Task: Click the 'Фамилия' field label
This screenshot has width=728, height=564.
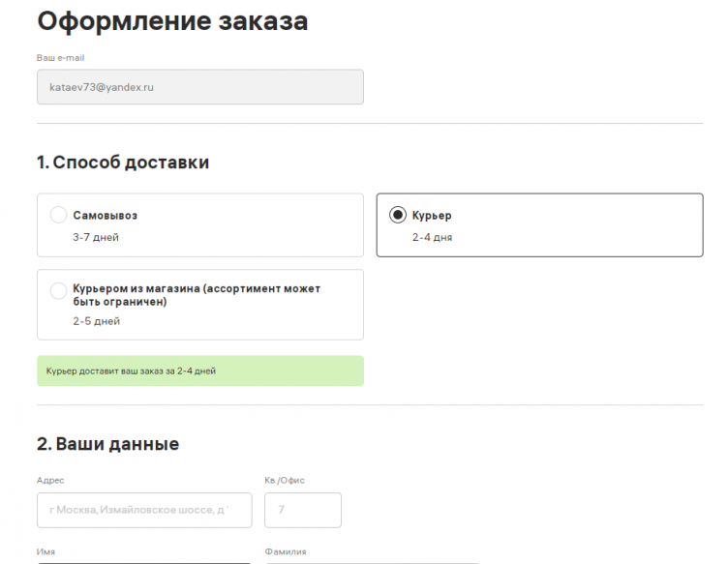Action: (x=286, y=552)
